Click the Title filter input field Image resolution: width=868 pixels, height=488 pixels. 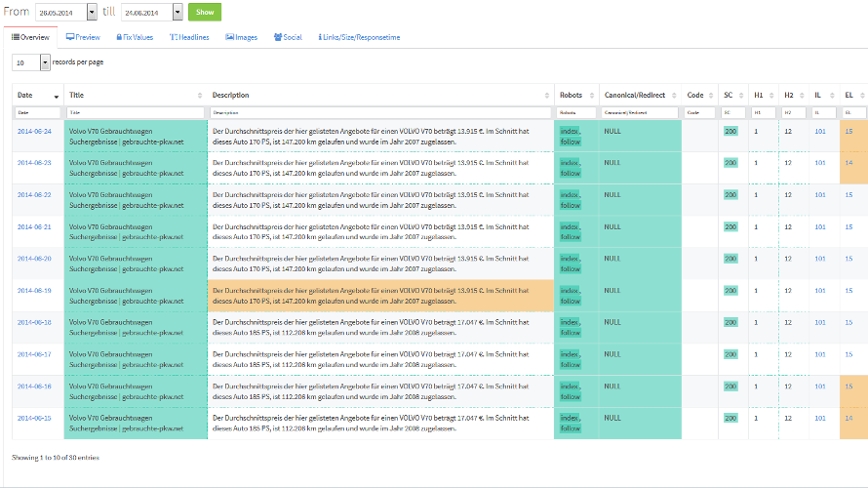tap(136, 113)
